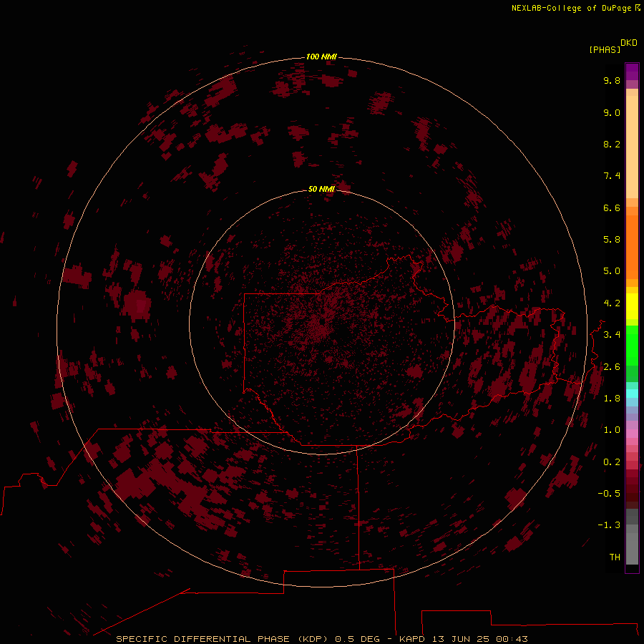Click the 50 NMI range ring label
Screen dimensions: 644x644
point(321,189)
